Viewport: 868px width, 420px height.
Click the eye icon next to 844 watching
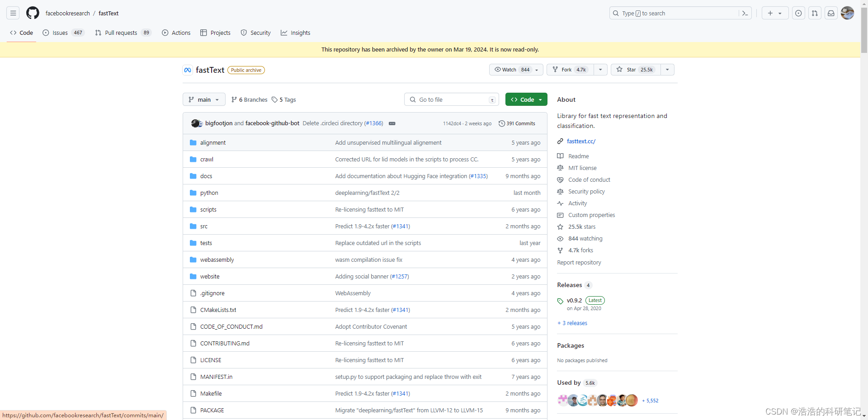click(x=560, y=239)
